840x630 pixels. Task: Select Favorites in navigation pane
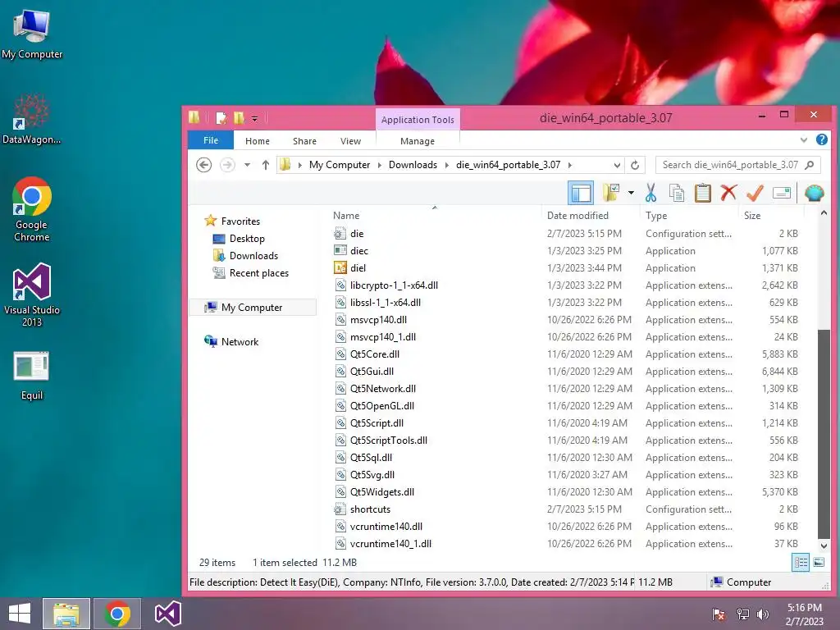[x=240, y=221]
